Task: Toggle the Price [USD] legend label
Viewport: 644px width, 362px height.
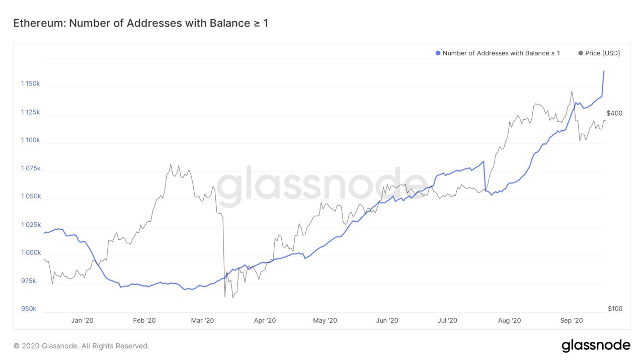Action: pyautogui.click(x=602, y=53)
